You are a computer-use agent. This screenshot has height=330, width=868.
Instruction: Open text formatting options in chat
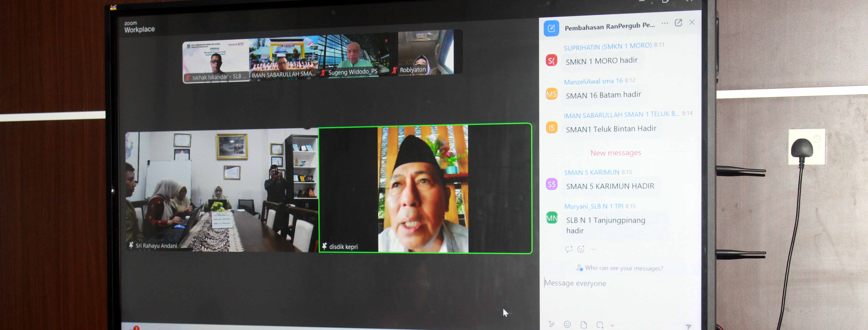[x=551, y=324]
